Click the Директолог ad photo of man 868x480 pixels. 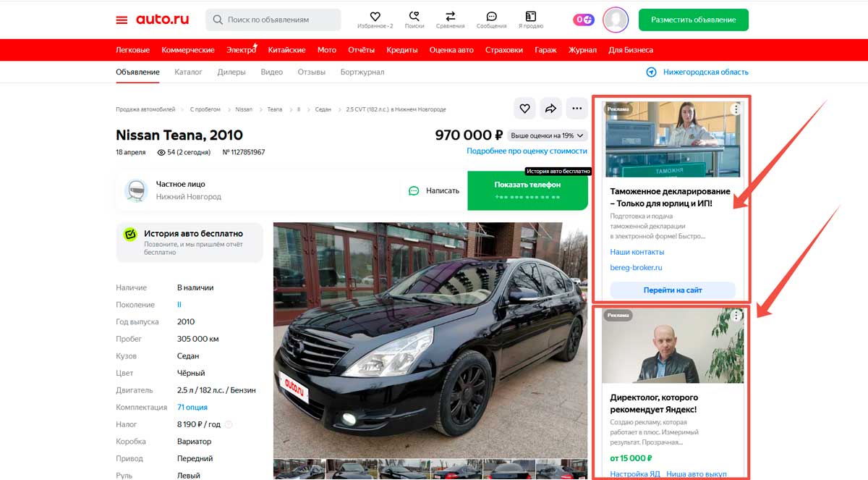673,346
